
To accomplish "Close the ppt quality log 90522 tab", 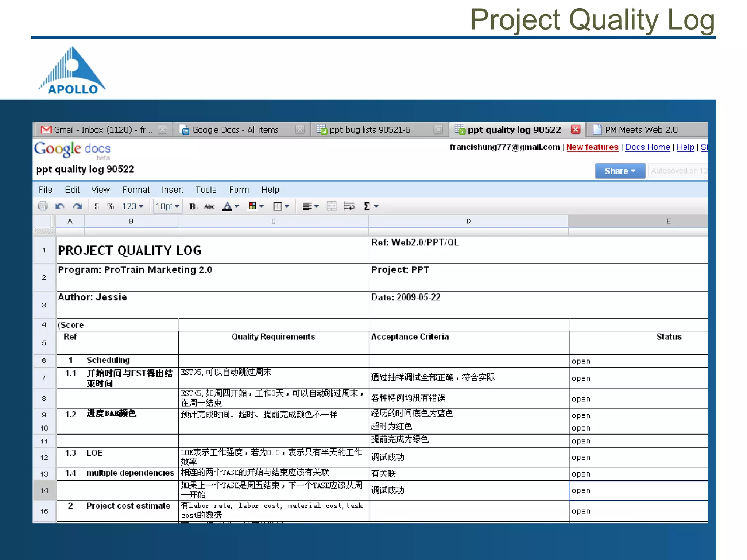I will (576, 129).
